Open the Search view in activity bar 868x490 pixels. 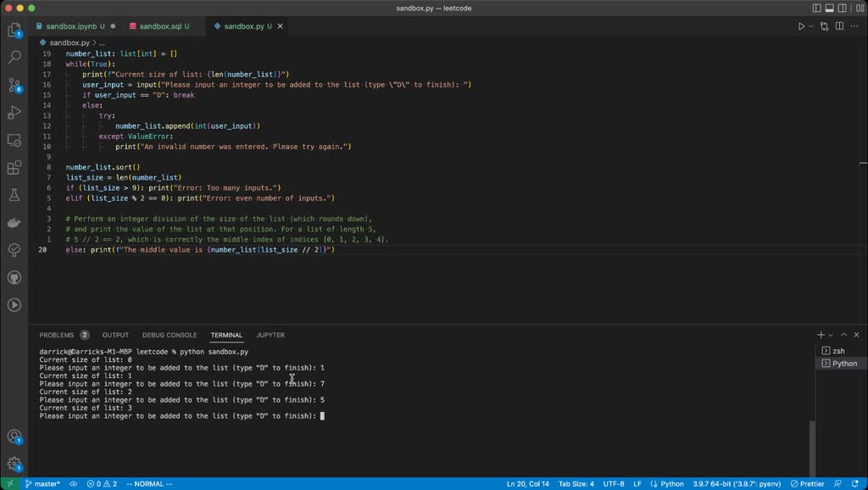pyautogui.click(x=14, y=57)
